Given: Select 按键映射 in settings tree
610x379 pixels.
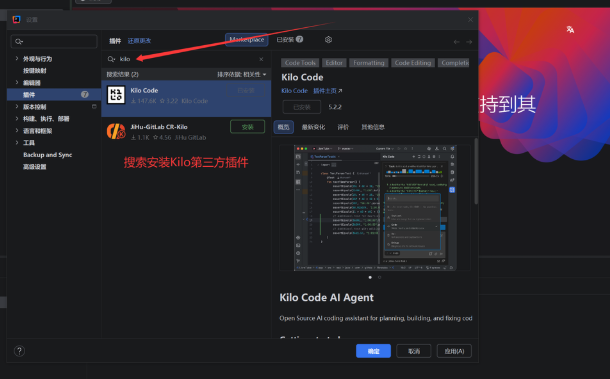Looking at the screenshot, I should pos(35,70).
